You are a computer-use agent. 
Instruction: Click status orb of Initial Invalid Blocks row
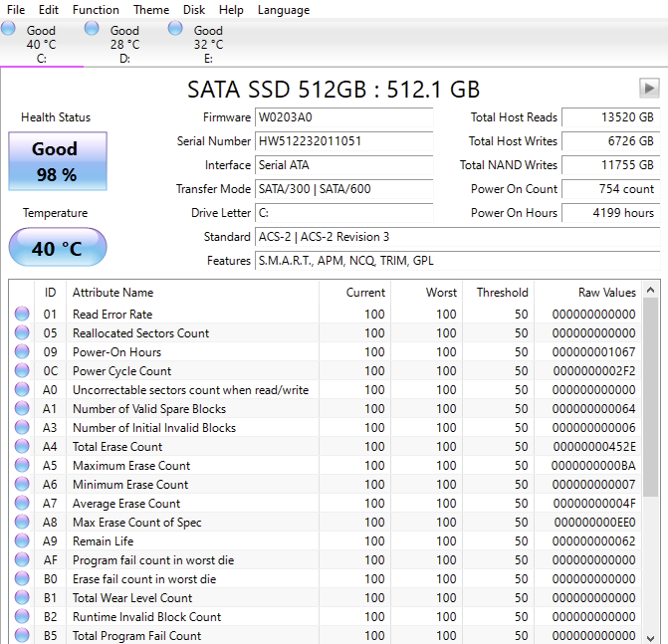(22, 427)
